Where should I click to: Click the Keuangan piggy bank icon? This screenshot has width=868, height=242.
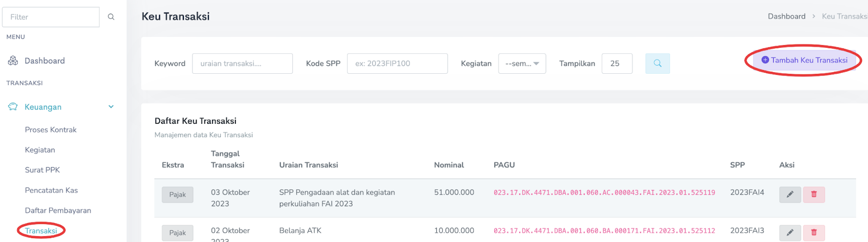(x=13, y=107)
